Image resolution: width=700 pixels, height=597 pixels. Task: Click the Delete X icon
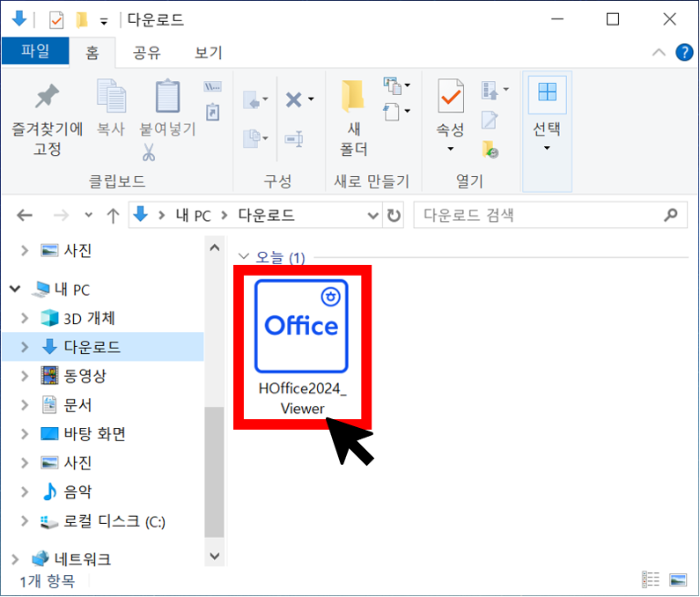point(293,99)
